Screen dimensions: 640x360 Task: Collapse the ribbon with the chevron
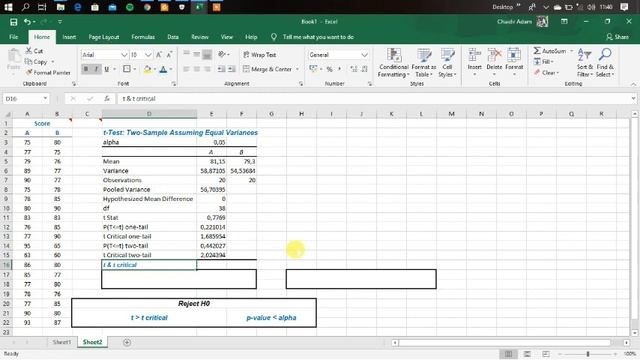(x=633, y=84)
